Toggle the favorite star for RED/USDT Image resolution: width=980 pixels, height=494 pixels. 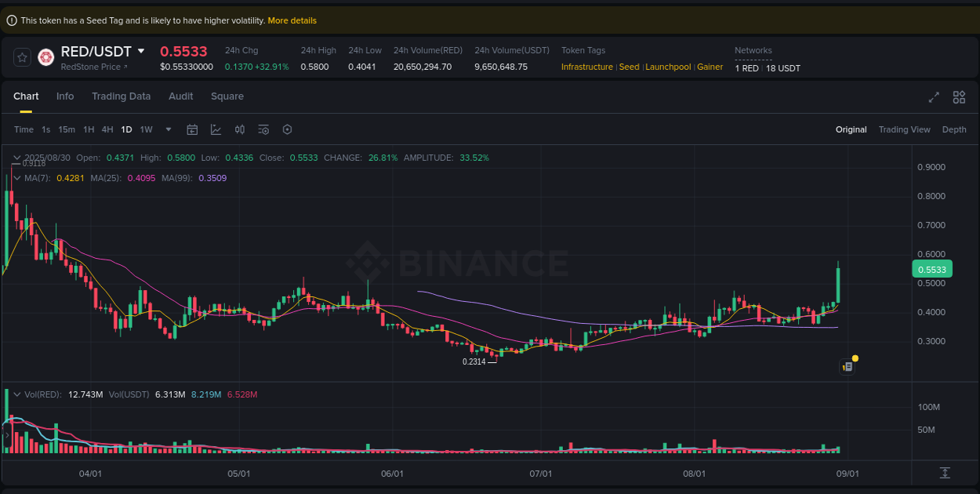point(22,56)
